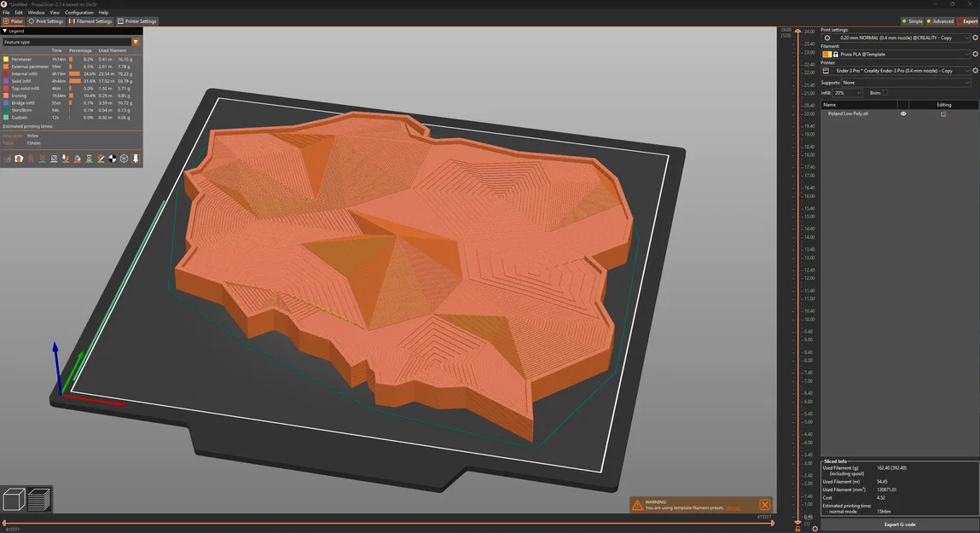Click the legend pin icon in preview toolbar

136,159
